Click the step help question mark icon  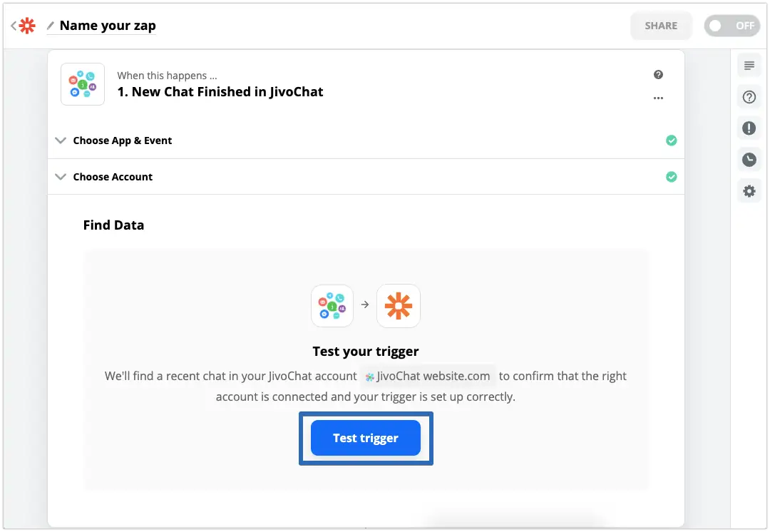(x=659, y=75)
